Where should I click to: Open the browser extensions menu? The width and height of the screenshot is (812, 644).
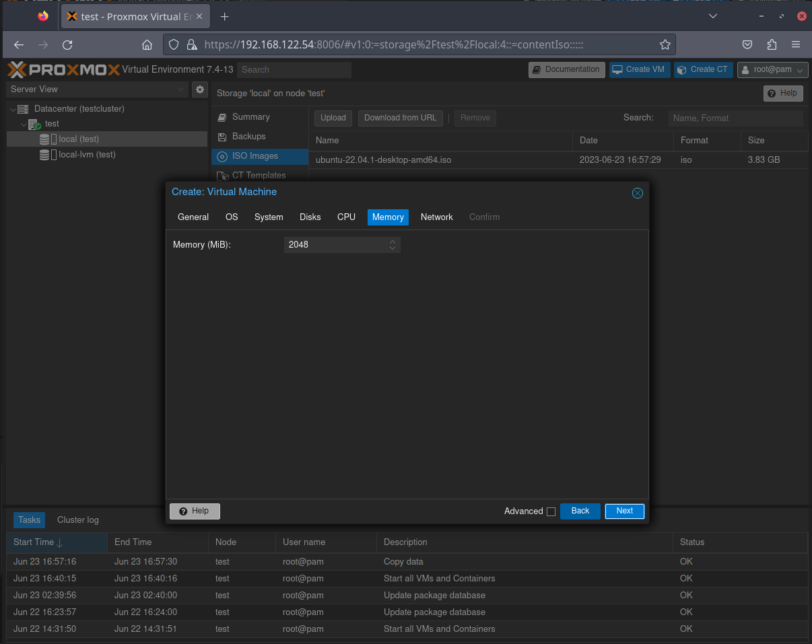tap(772, 45)
